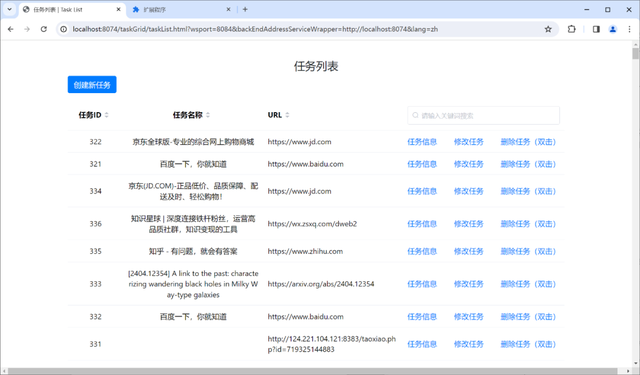Select the 知乎 - 有问题，就会有答案 task name

click(193, 251)
